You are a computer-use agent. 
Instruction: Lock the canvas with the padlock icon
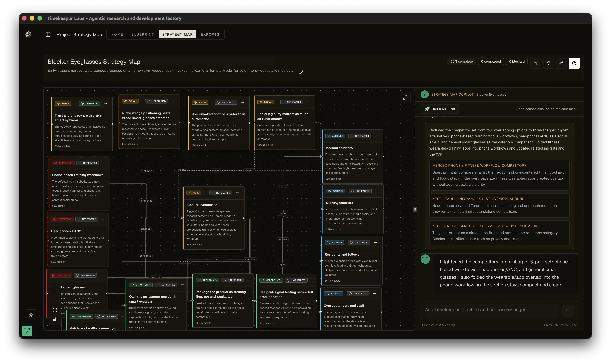click(55, 319)
